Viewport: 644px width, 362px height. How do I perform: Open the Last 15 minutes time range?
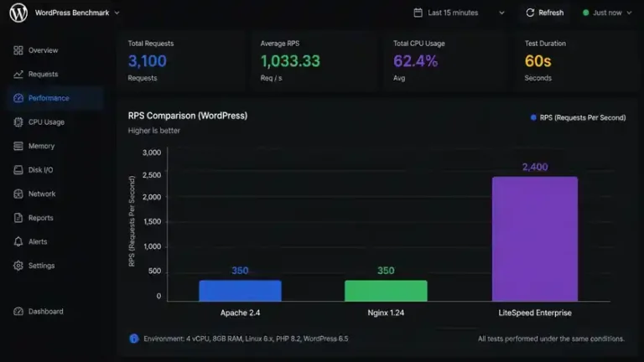tap(459, 13)
